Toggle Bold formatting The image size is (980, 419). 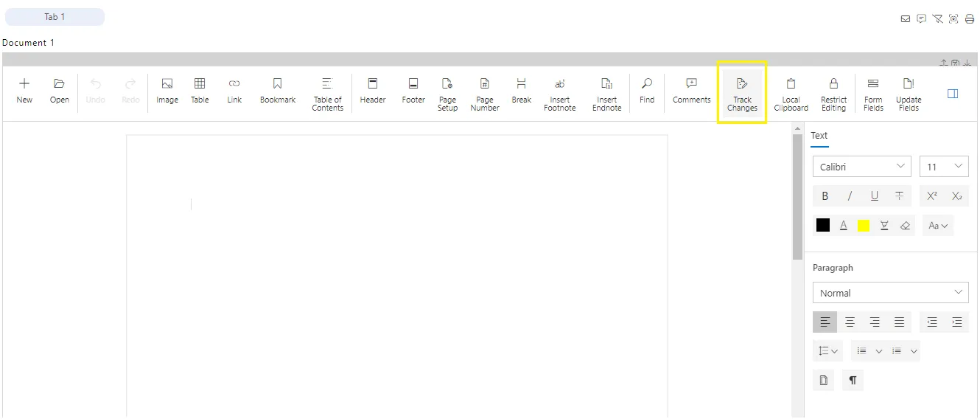pos(825,195)
